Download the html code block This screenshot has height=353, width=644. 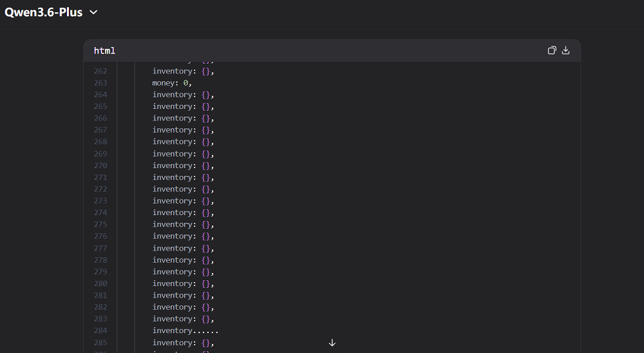(566, 50)
